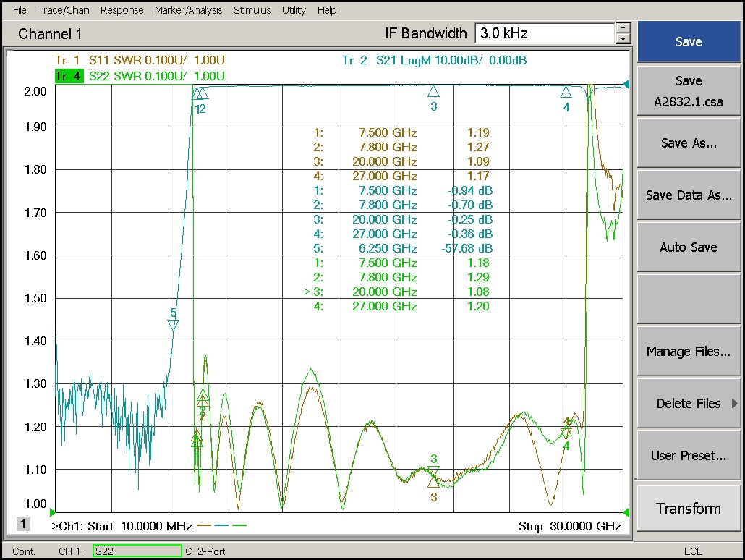Click the 2.00 Y-axis scale label
This screenshot has width=745, height=560.
35,91
